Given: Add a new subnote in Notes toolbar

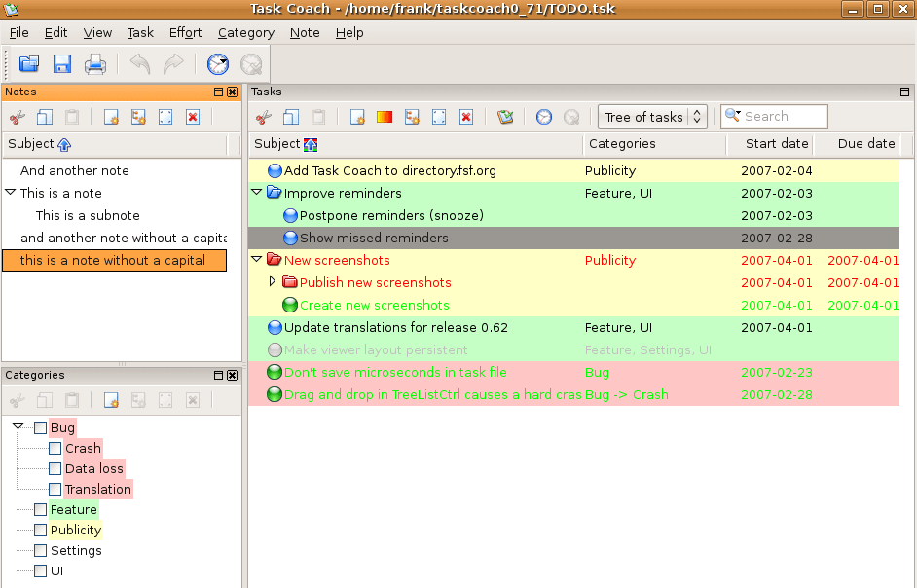Looking at the screenshot, I should pos(138,117).
